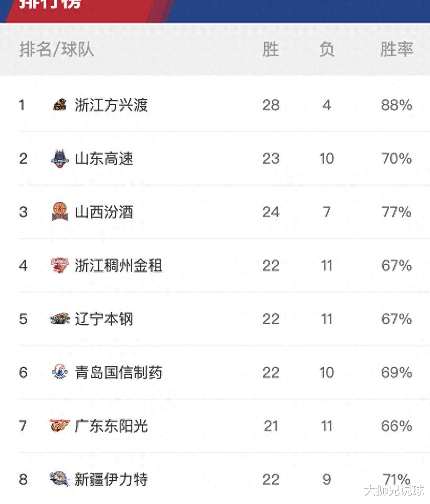Click the 大狮兄说球 watermark text
This screenshot has height=504, width=430.
395,490
